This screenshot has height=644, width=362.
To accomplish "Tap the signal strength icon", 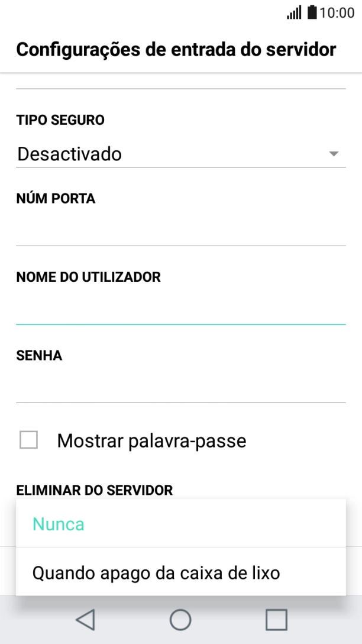I will [294, 11].
